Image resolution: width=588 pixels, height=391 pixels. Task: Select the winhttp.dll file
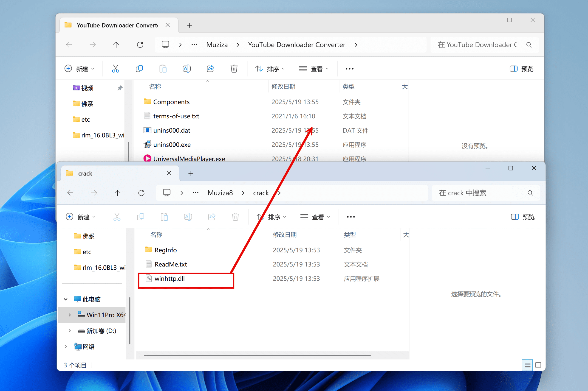[170, 279]
